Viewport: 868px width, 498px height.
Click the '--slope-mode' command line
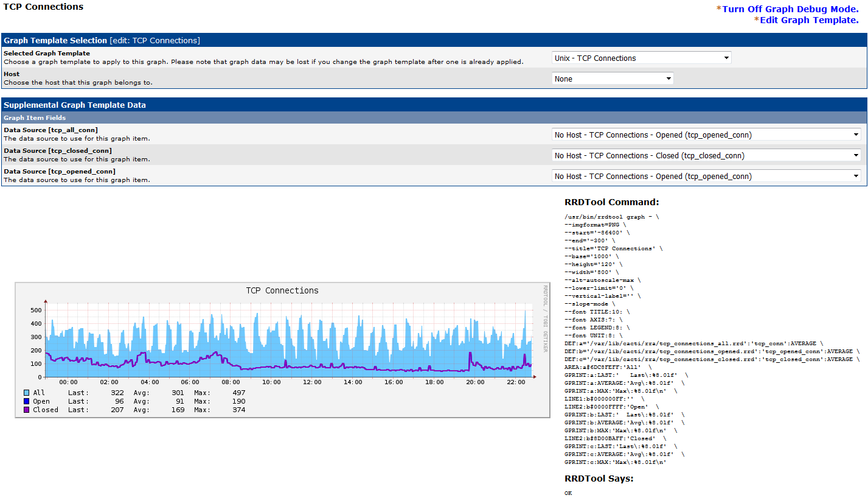pos(589,304)
